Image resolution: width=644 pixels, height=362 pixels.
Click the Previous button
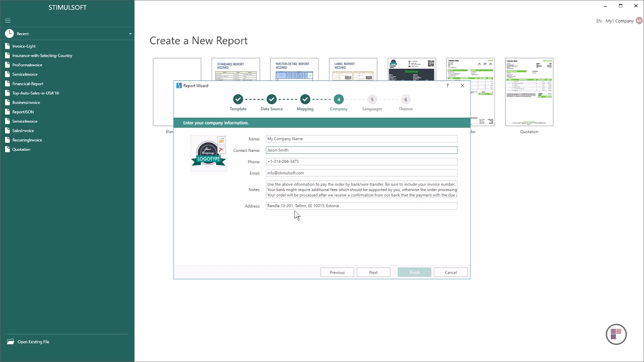[x=337, y=273]
